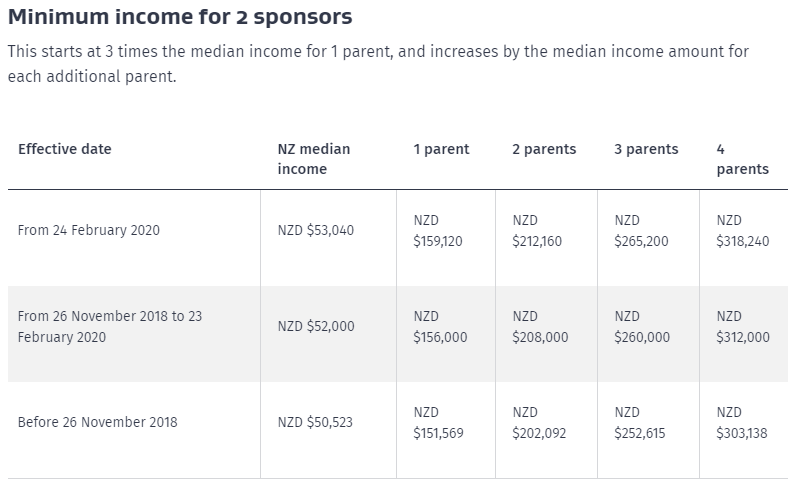Select the NZD $318,240 cell
790x479 pixels.
point(743,230)
